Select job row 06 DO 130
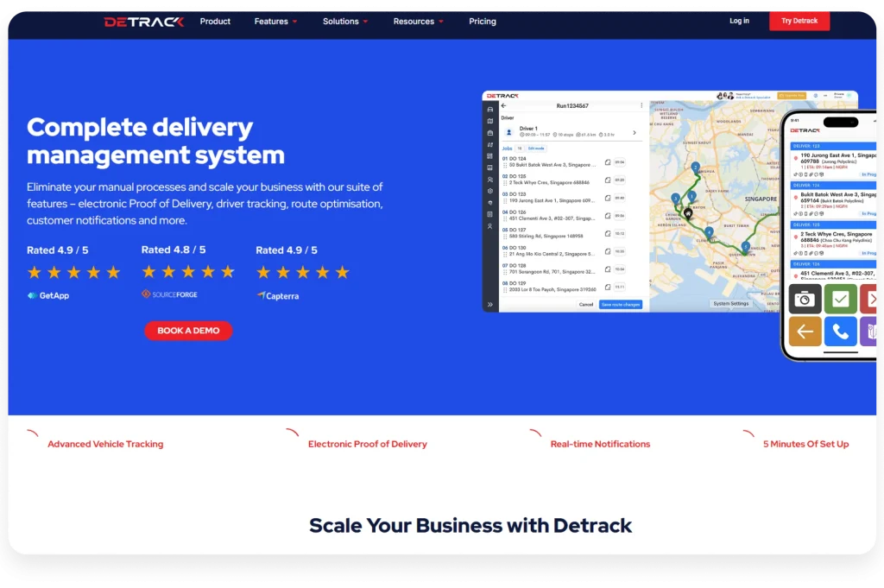884x588 pixels. click(565, 251)
